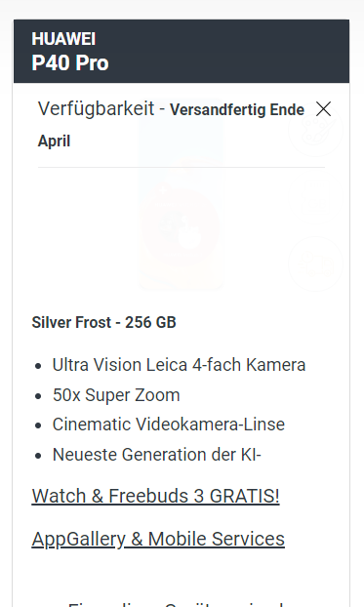Screen dimensions: 364x607
Task: Click the horizontal divider below availability text
Action: click(182, 167)
